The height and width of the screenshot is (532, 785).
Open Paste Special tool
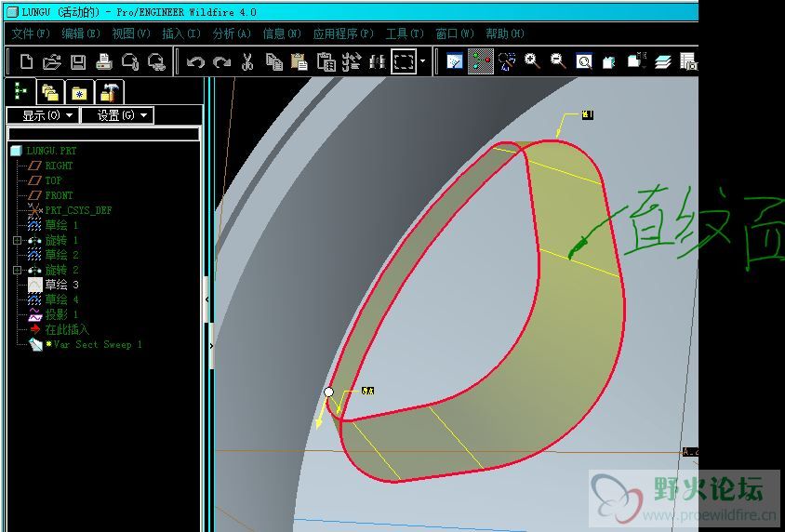pos(326,62)
